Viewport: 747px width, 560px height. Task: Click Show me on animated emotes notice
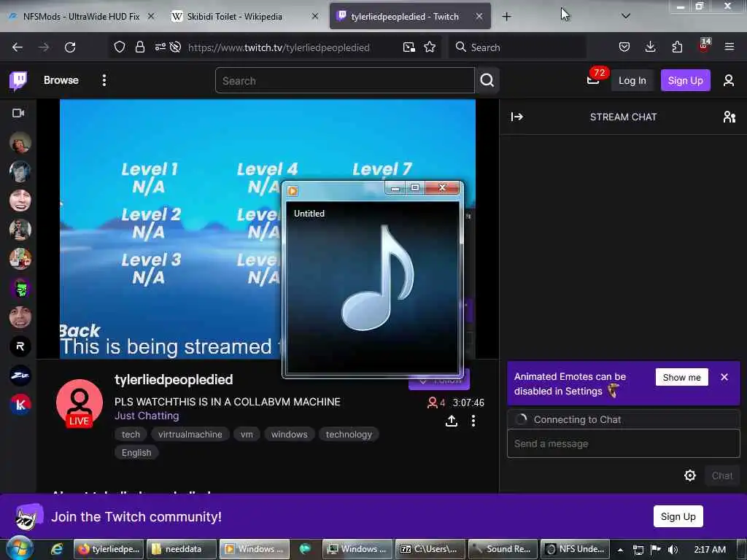click(x=682, y=377)
